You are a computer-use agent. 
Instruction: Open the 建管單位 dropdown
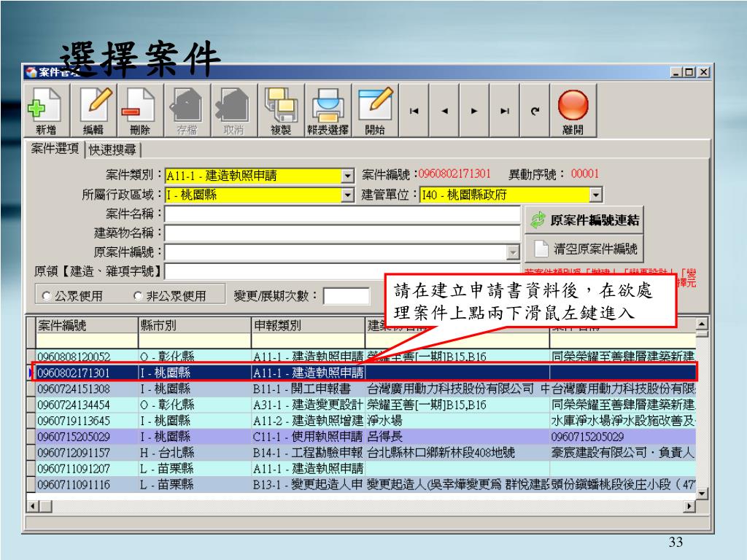(596, 195)
